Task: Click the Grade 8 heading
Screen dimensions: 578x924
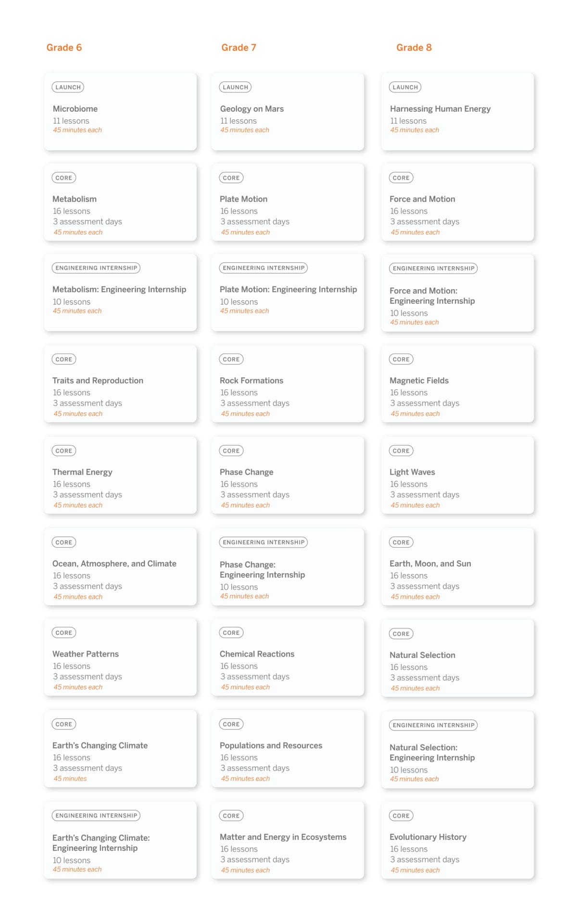Action: (x=414, y=48)
